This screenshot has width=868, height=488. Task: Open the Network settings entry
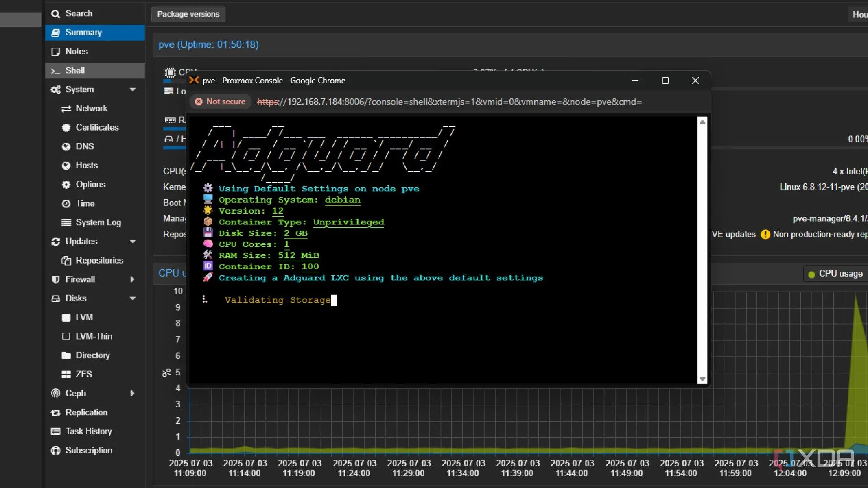(95, 109)
